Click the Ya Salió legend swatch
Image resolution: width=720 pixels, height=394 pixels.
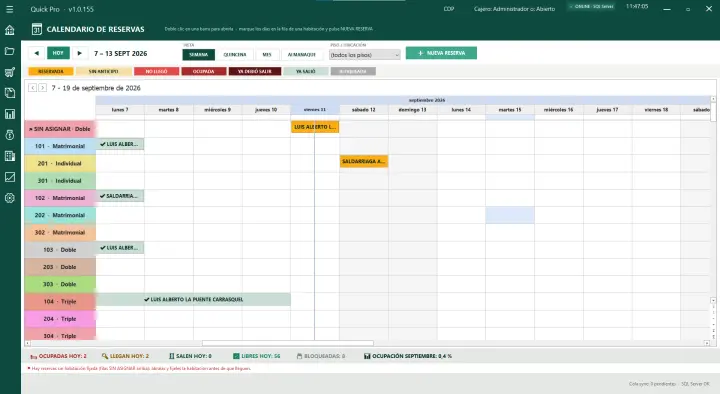pyautogui.click(x=306, y=72)
